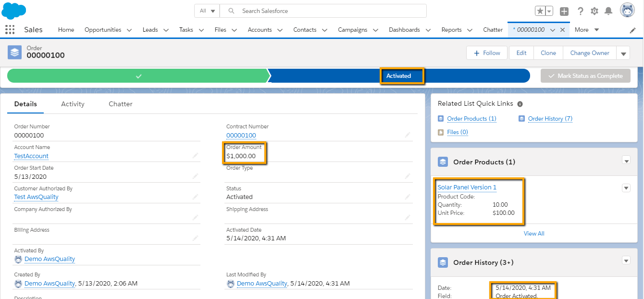Open Demo AwsQuality link under Activated By
The image size is (644, 299).
coord(50,259)
